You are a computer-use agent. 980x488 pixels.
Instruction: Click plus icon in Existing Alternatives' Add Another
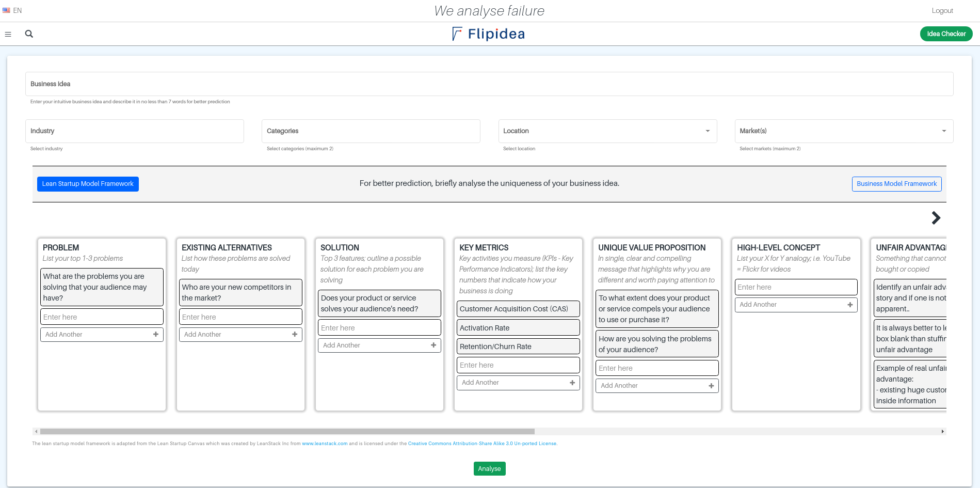(295, 335)
